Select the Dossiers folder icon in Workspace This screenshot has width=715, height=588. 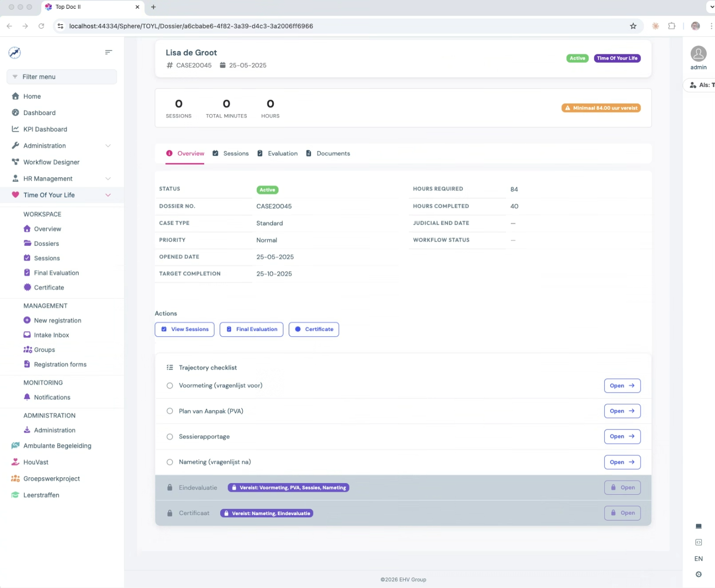click(27, 243)
